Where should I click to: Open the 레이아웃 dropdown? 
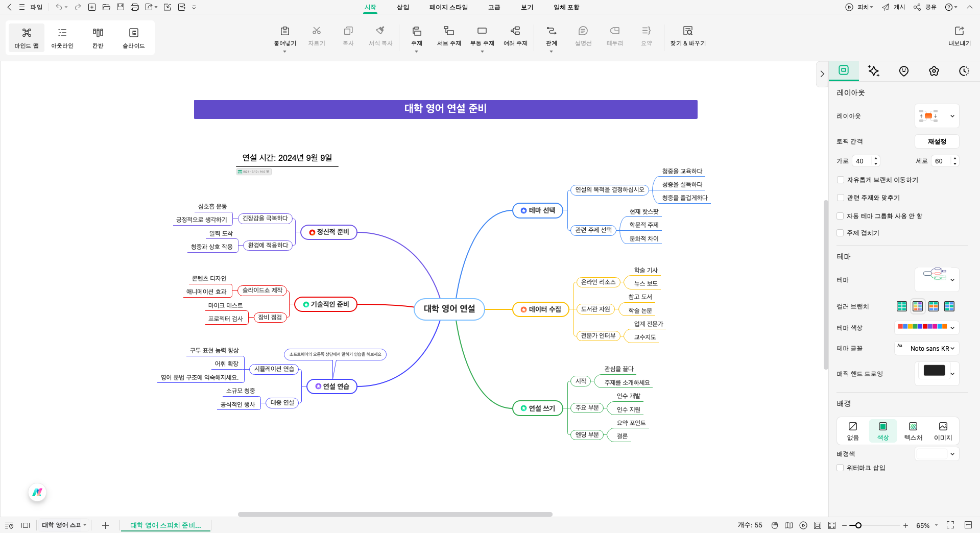coord(951,116)
